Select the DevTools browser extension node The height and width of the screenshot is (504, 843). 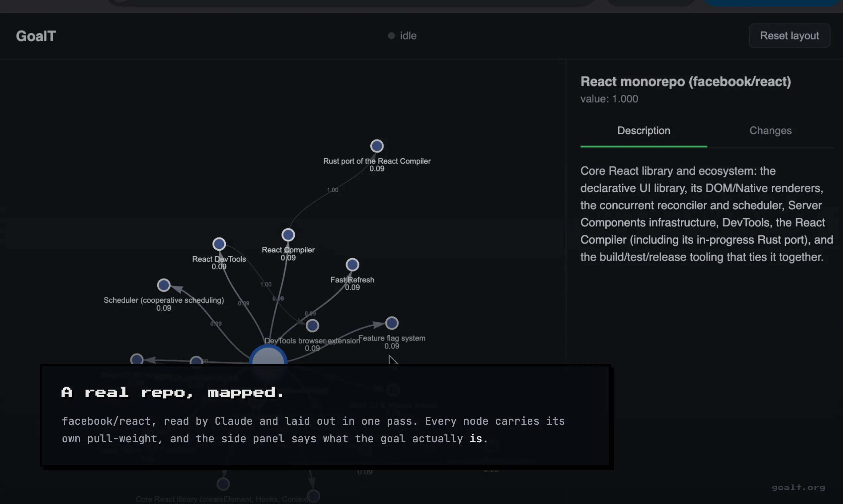coord(312,326)
